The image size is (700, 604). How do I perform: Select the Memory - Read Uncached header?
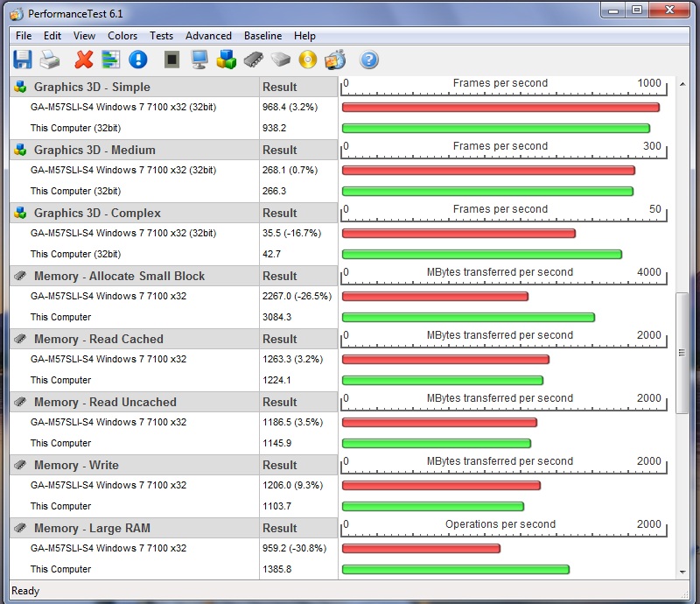pos(135,402)
